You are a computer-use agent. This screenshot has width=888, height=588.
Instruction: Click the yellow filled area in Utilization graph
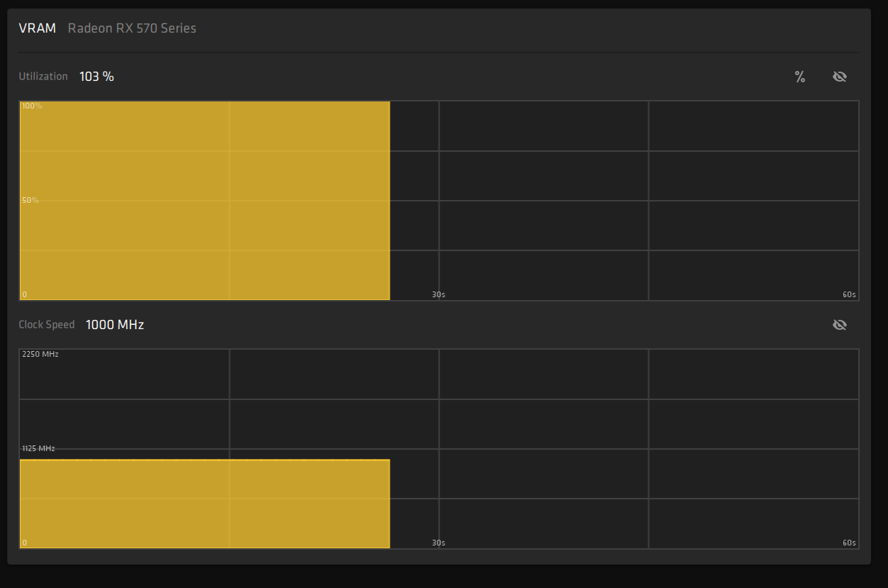(205, 201)
